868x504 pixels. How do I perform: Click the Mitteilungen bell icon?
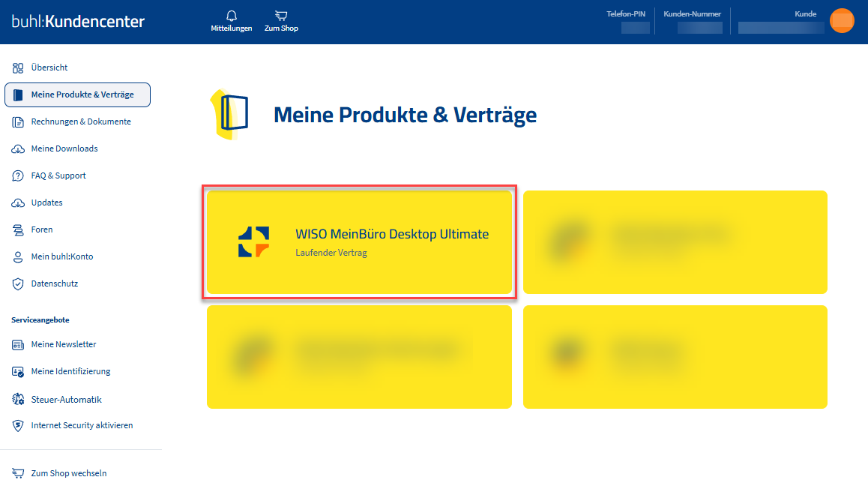pyautogui.click(x=232, y=16)
